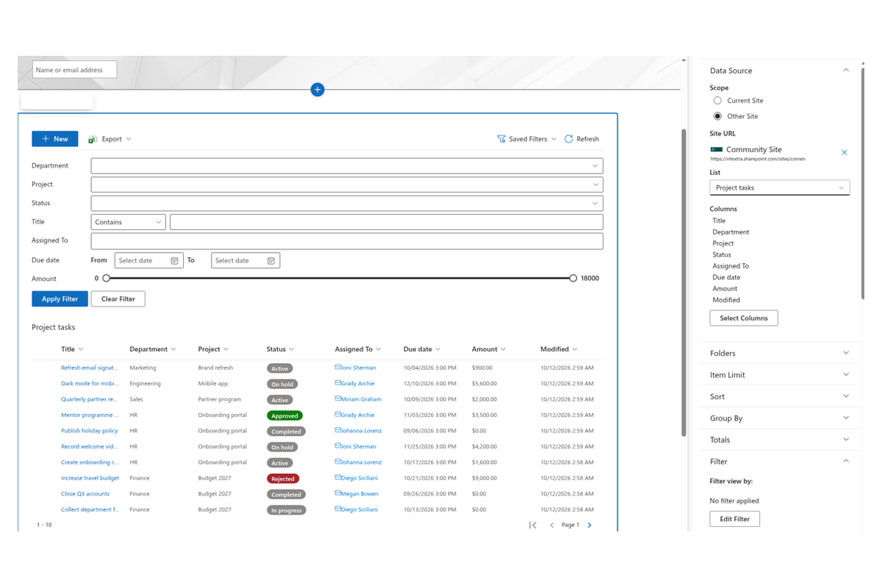Click the $9,000.00 amount cell

(484, 478)
